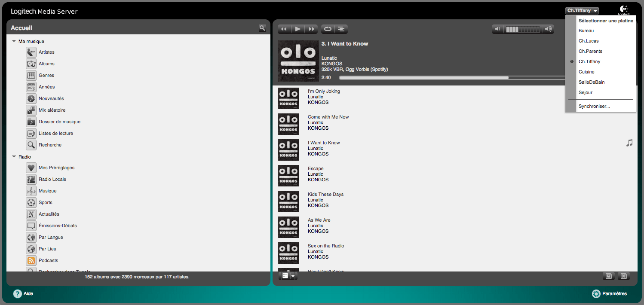644x305 pixels.
Task: Collapse the Radio section
Action: 14,157
